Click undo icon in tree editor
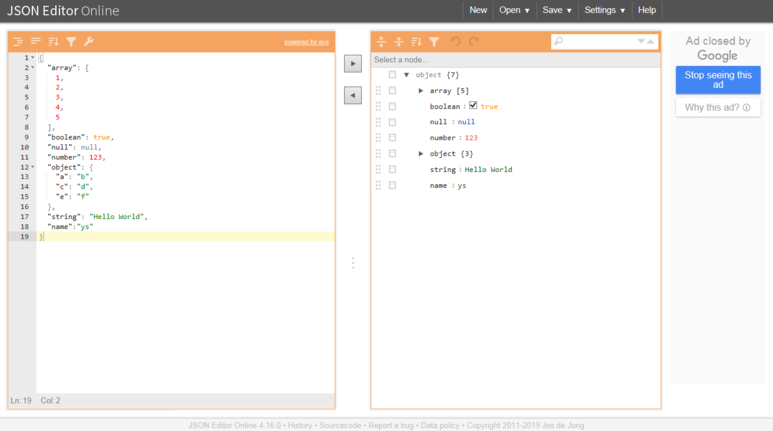Screen dimensions: 773x431 pos(456,42)
